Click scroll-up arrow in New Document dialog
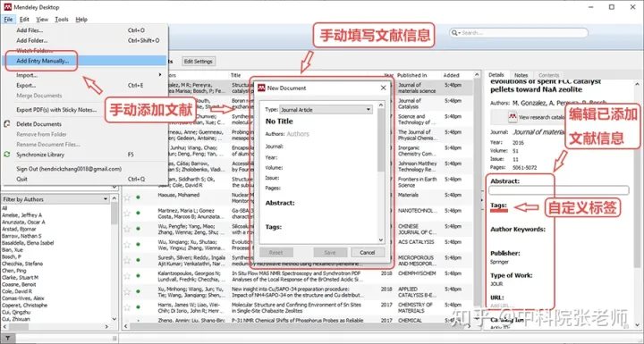 pos(381,105)
